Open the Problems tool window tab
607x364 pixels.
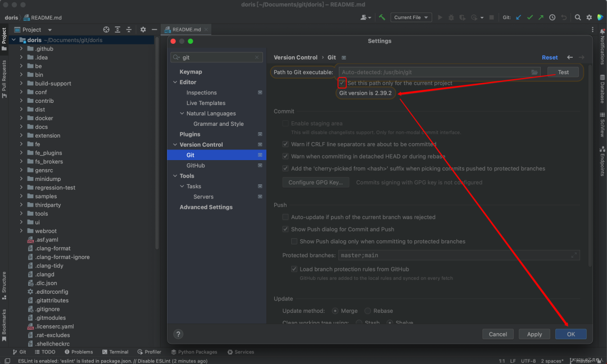79,352
